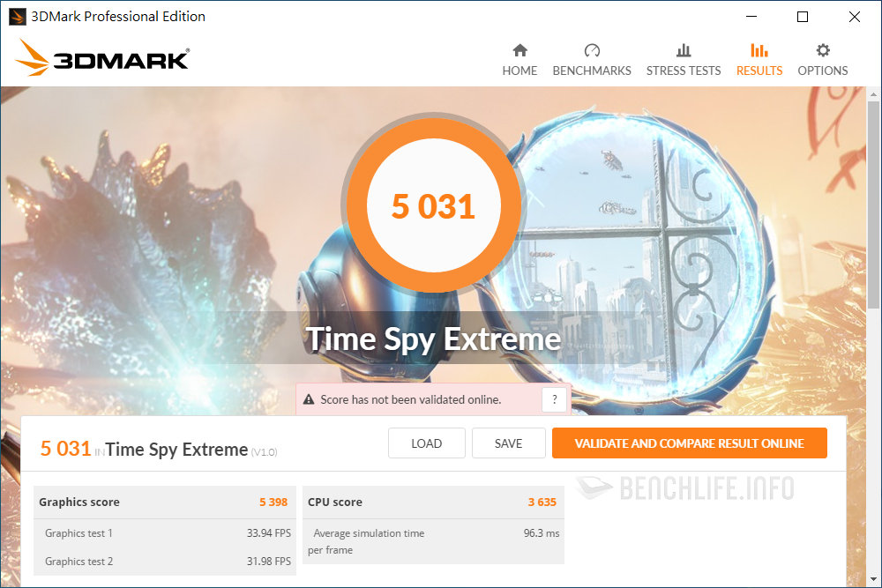
Task: Click the 'CPU score' label
Action: [334, 502]
